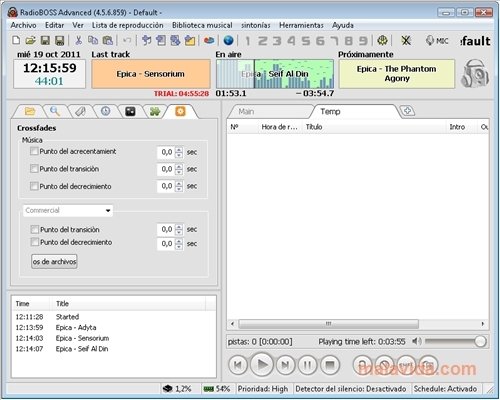The image size is (500, 400).
Task: Open the Ayuda menu
Action: point(343,25)
